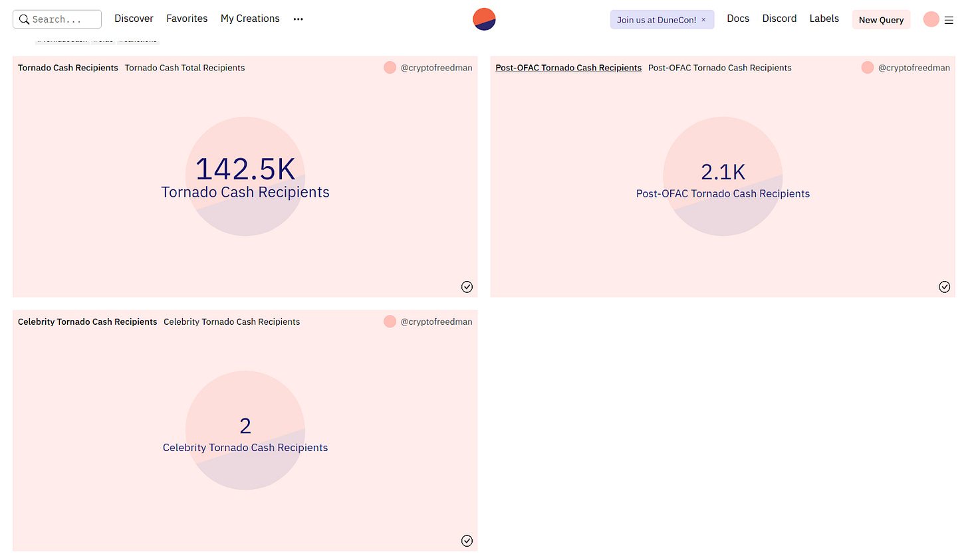
Task: Open the Discord link
Action: (x=779, y=19)
